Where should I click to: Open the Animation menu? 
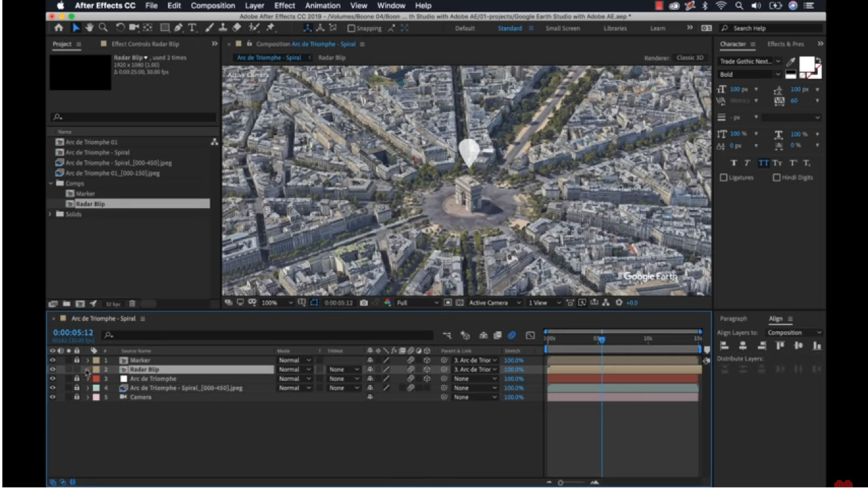click(x=322, y=6)
